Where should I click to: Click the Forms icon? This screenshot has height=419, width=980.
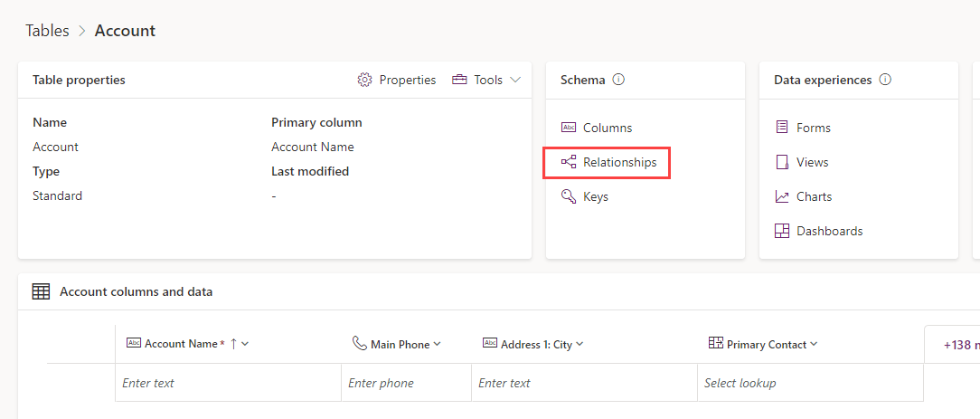[782, 128]
